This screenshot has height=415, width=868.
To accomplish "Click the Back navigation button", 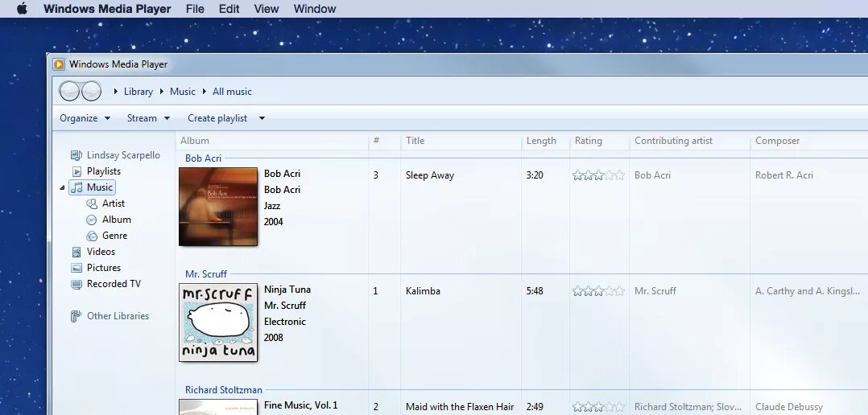I will pyautogui.click(x=69, y=91).
